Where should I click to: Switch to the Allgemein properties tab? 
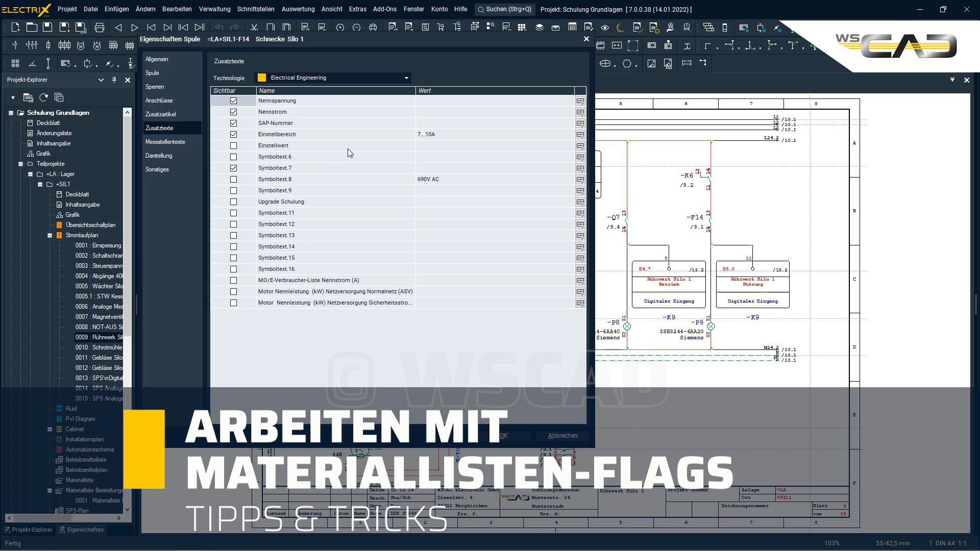158,59
